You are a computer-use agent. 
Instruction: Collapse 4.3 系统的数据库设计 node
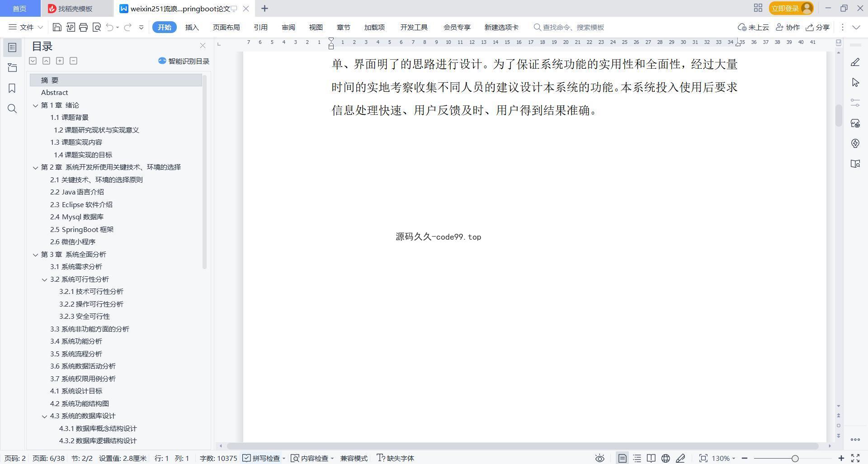point(44,416)
